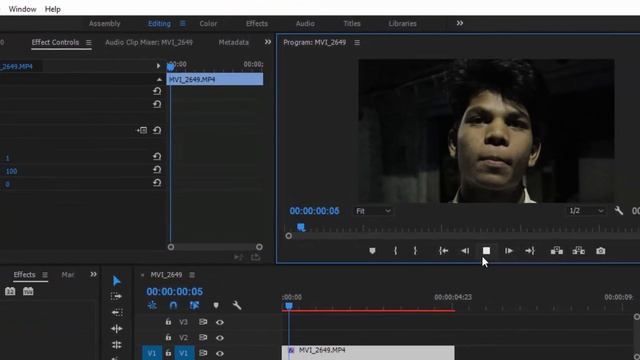The width and height of the screenshot is (640, 360).
Task: Reset parameter with value 1
Action: [157, 157]
